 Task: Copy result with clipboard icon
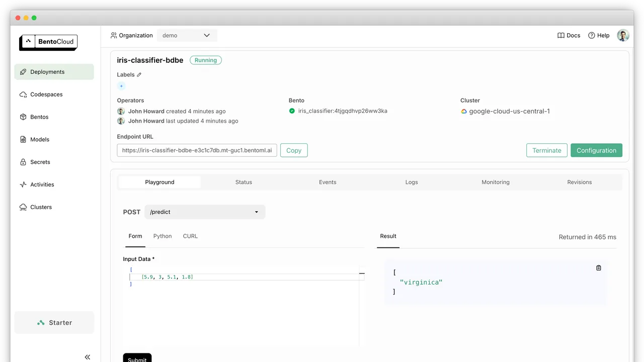point(599,268)
